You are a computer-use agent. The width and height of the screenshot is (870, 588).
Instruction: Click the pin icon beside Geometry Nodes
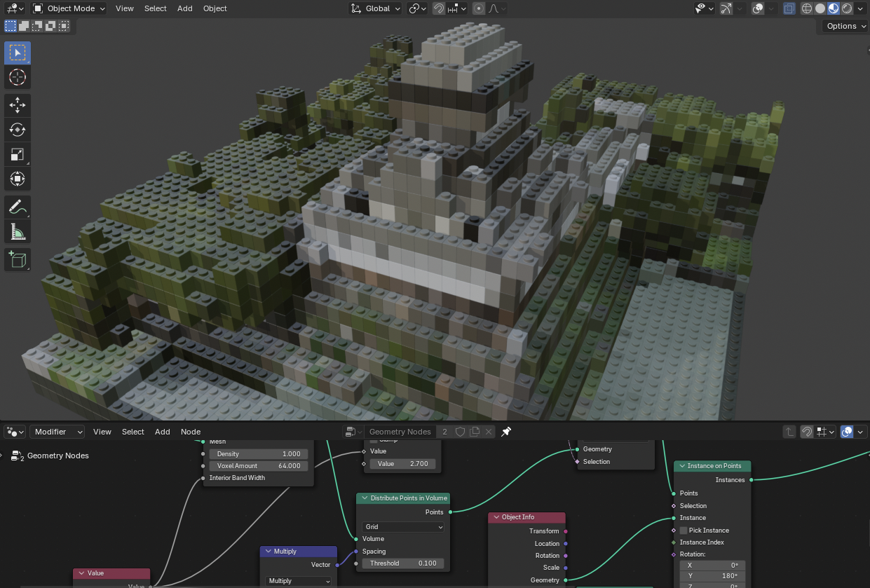coord(506,432)
